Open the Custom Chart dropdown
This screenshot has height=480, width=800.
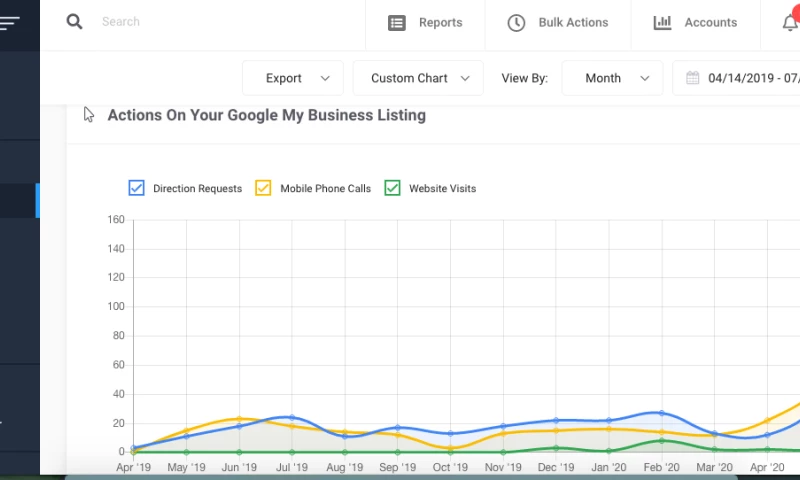pyautogui.click(x=418, y=78)
